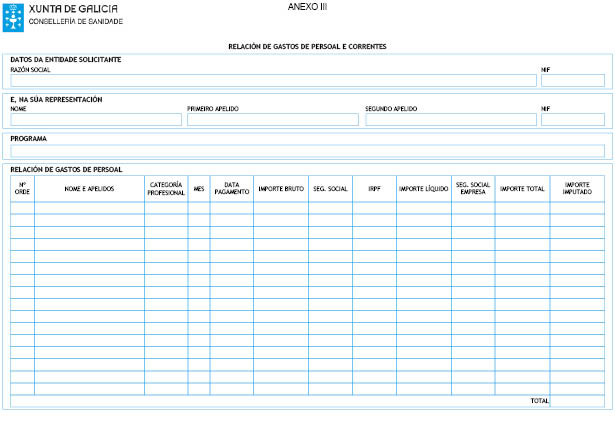Click first row cell under Importe Total
The image size is (615, 439).
point(522,208)
